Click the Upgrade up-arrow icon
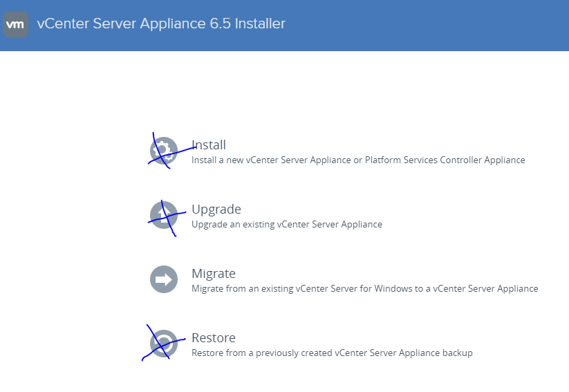Image resolution: width=569 pixels, height=392 pixels. (164, 215)
